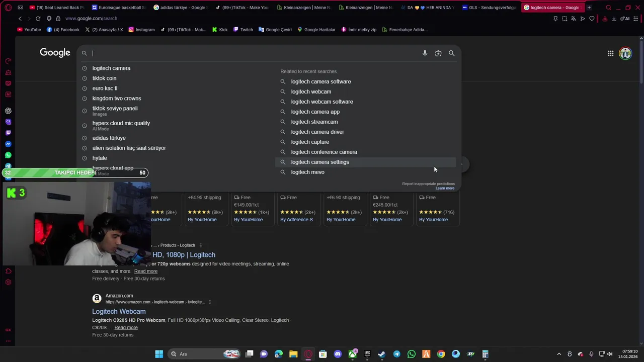Viewport: 644px width, 362px height.
Task: Open File Explorer from the taskbar
Action: tap(293, 354)
